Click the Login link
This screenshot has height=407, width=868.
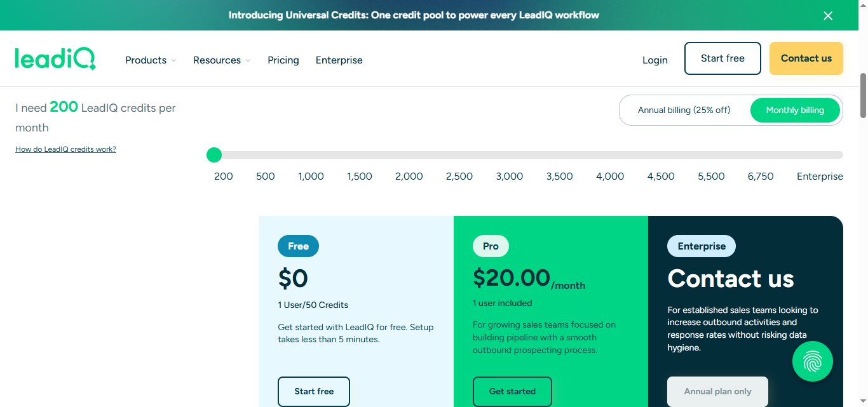pyautogui.click(x=655, y=60)
